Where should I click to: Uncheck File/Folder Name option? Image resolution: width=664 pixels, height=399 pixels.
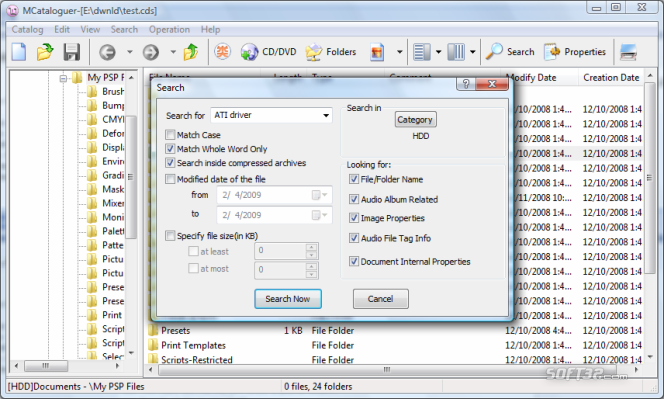click(354, 179)
